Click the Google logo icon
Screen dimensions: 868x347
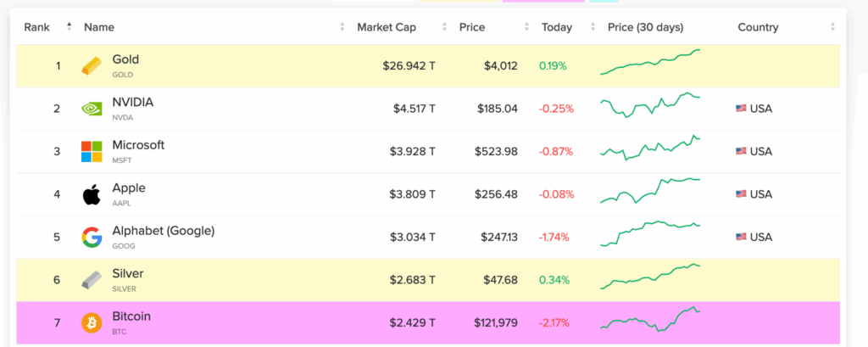tap(92, 238)
